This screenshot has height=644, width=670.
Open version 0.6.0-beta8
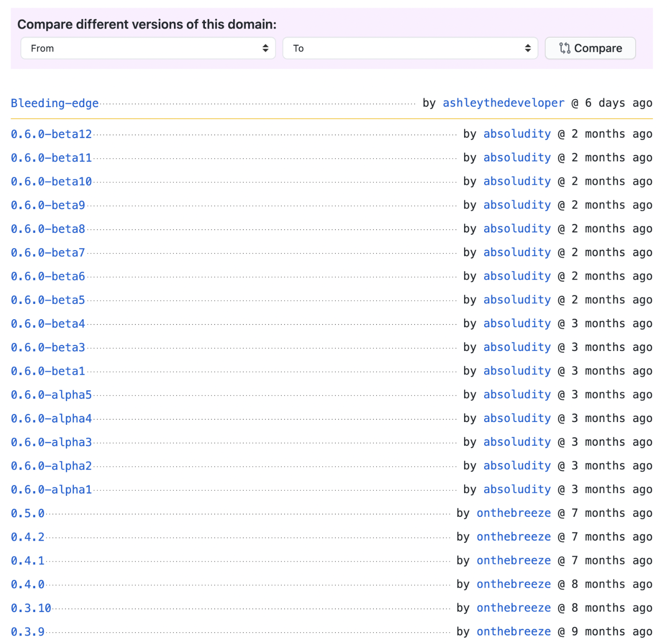click(x=48, y=229)
